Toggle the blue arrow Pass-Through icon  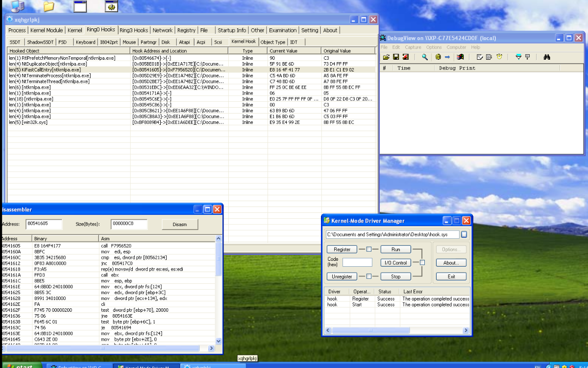coord(447,57)
